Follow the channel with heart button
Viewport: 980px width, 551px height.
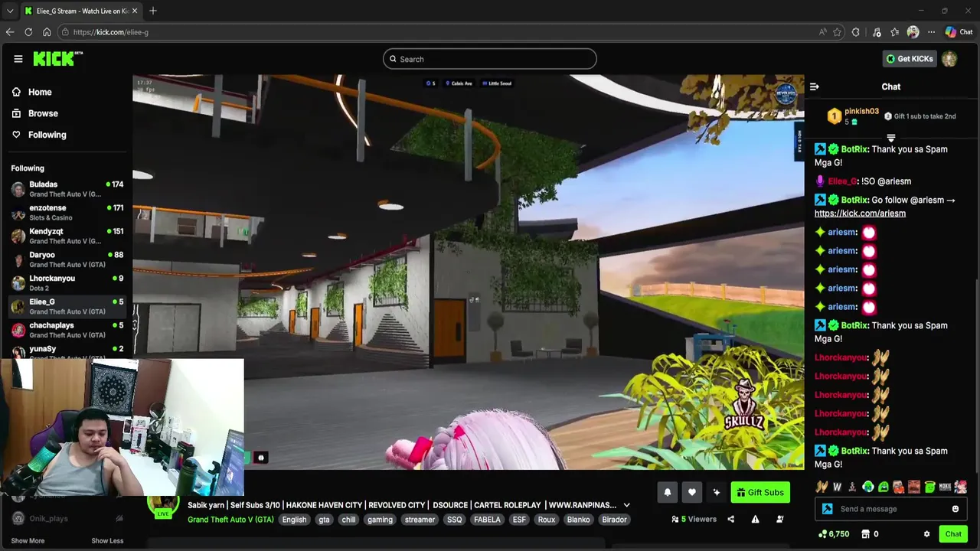692,493
